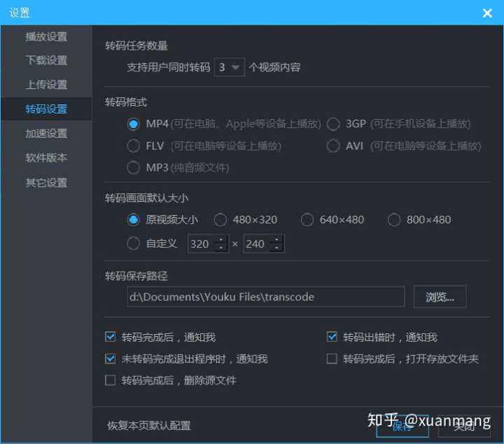Close the settings dialog with X

coord(488,13)
